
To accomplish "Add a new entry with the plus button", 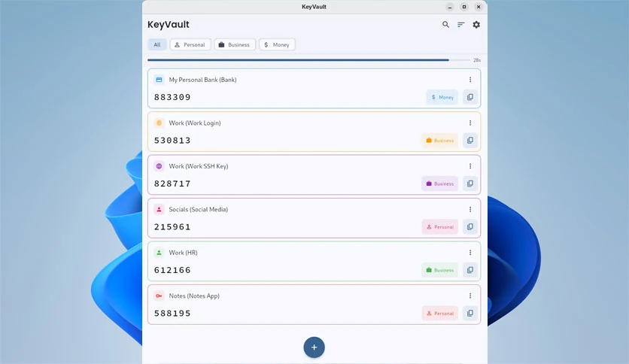I will click(314, 347).
